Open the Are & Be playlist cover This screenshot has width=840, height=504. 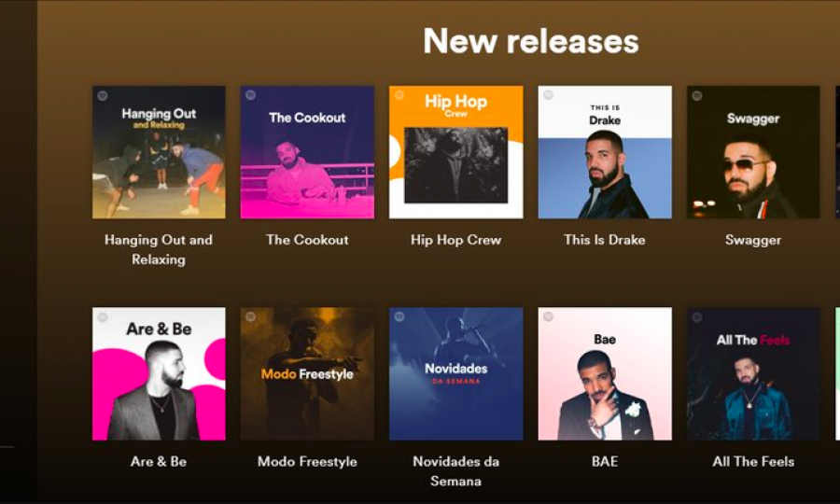[x=159, y=374]
